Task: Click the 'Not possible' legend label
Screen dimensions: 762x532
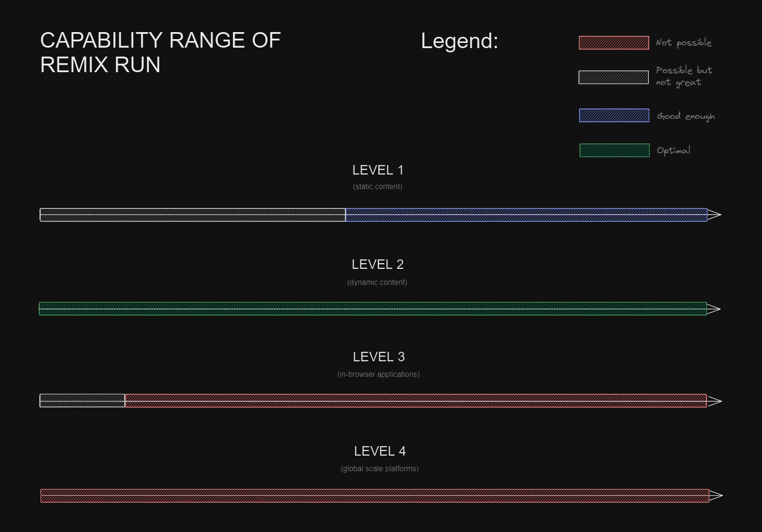Action: [684, 42]
